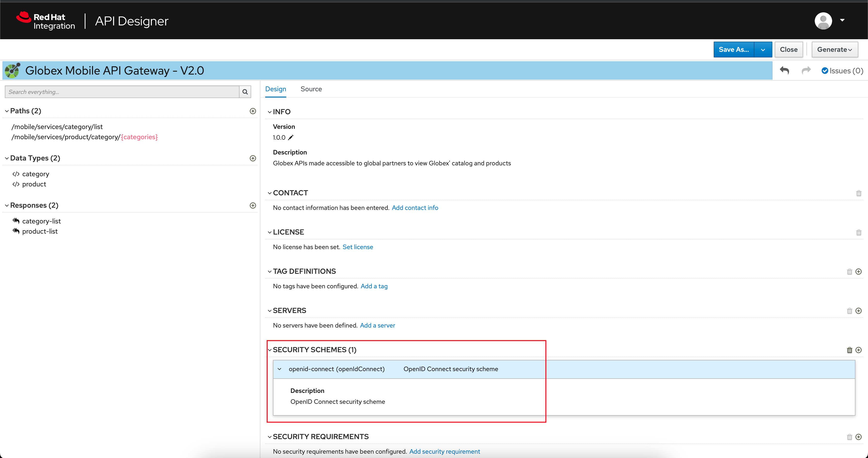Click the Save As... button
Screen dimensions: 868x458
pos(734,50)
